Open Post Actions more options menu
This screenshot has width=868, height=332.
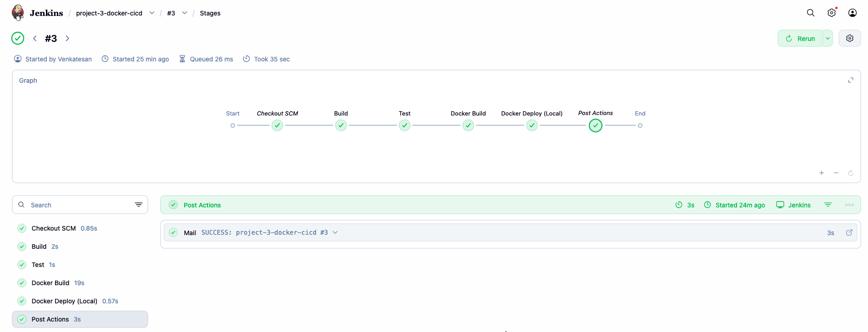849,205
